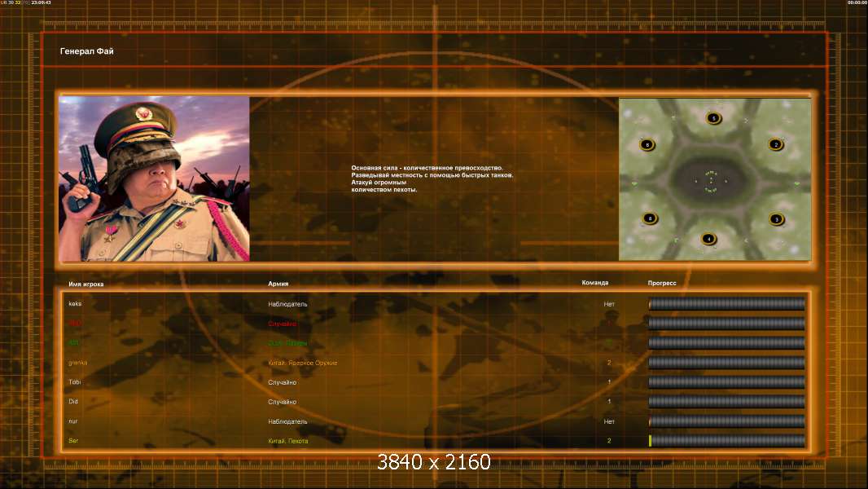Image resolution: width=868 pixels, height=489 pixels.
Task: Click the loading progress bar for keks
Action: coord(726,303)
